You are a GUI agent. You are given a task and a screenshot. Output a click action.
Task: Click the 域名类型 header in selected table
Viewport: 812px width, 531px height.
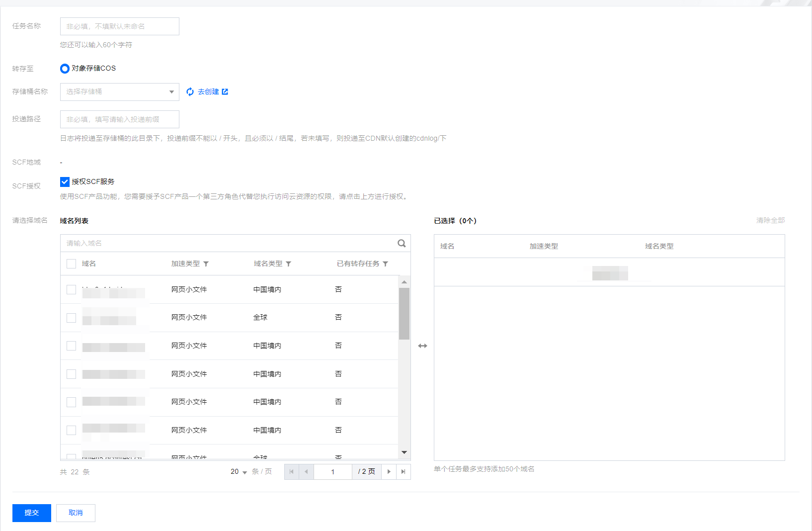(659, 246)
